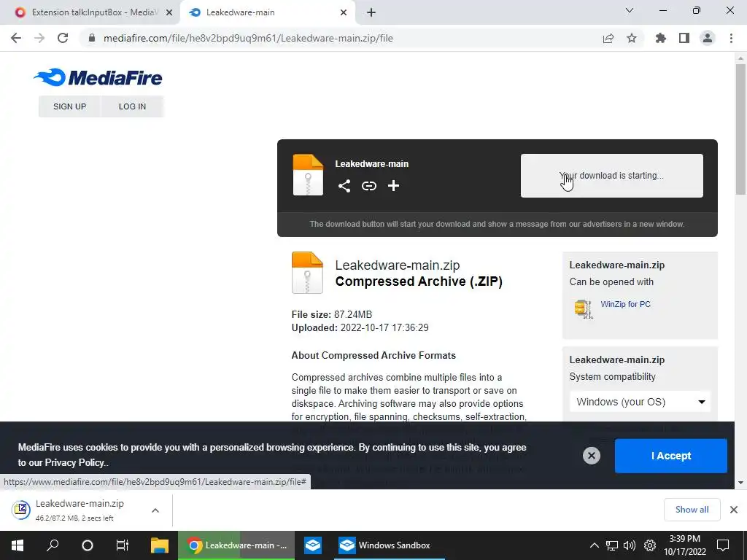Open Chrome's three-dot menu

pyautogui.click(x=731, y=38)
